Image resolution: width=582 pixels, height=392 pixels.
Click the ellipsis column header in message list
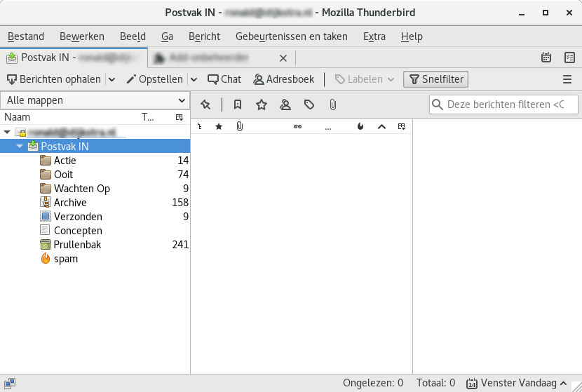click(x=327, y=127)
